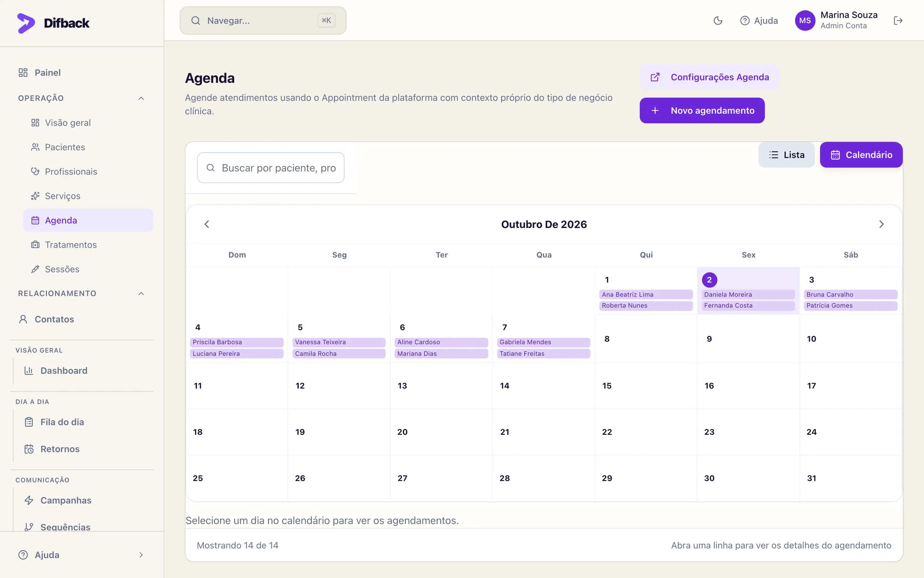Click the MS user avatar
The width and height of the screenshot is (924, 578).
[805, 20]
